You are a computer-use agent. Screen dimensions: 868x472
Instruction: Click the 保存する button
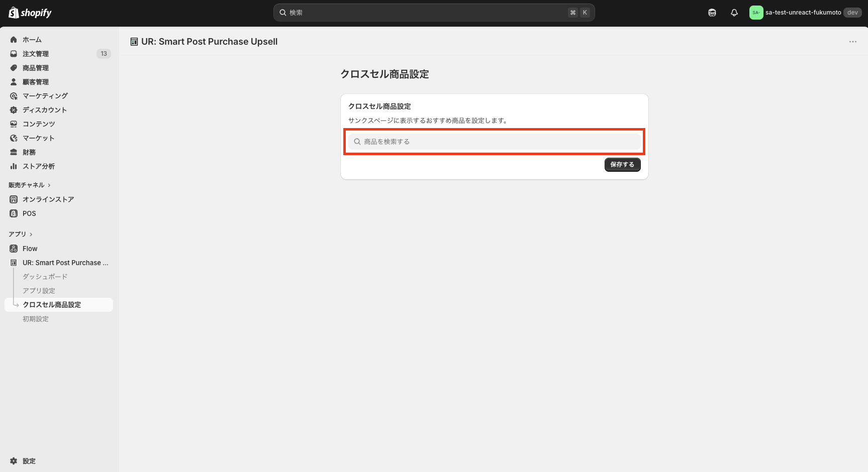coord(622,165)
